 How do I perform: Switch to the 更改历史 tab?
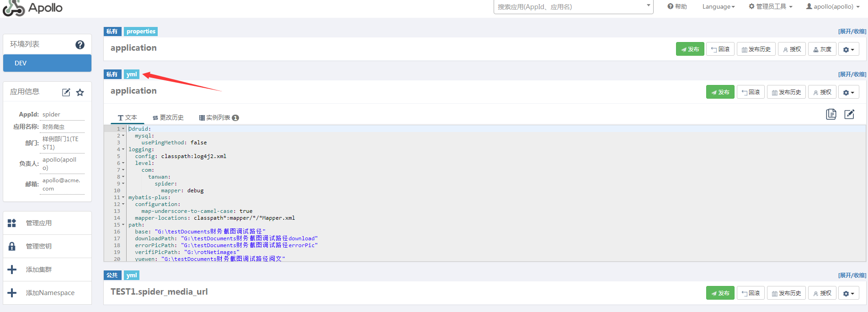[x=168, y=117]
